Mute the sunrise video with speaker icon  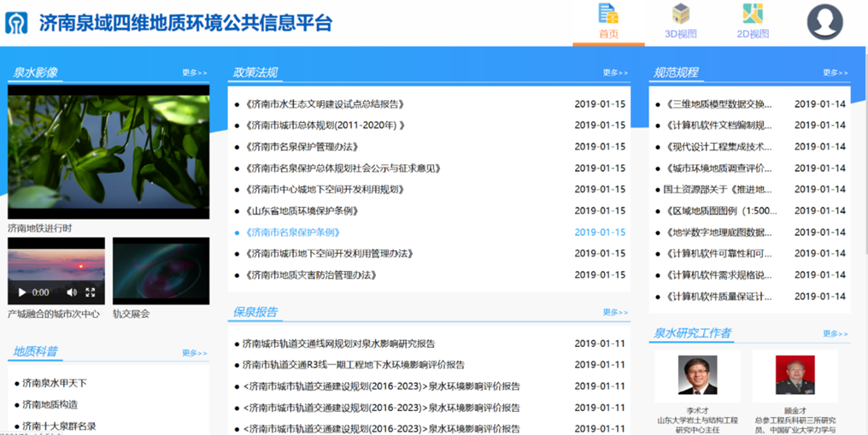[72, 292]
